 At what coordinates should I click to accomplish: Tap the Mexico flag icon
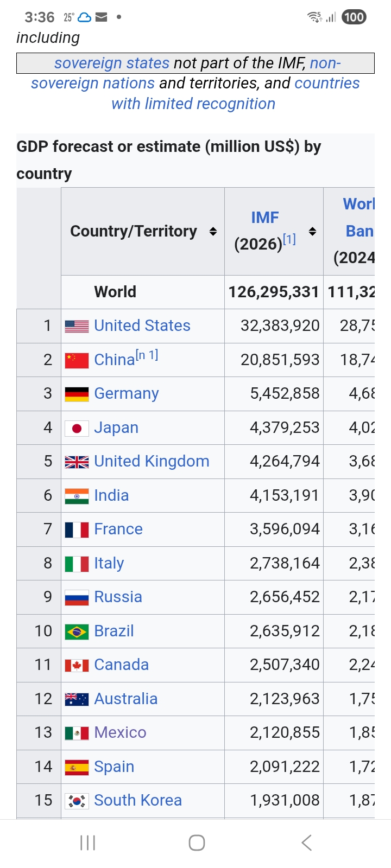(77, 733)
